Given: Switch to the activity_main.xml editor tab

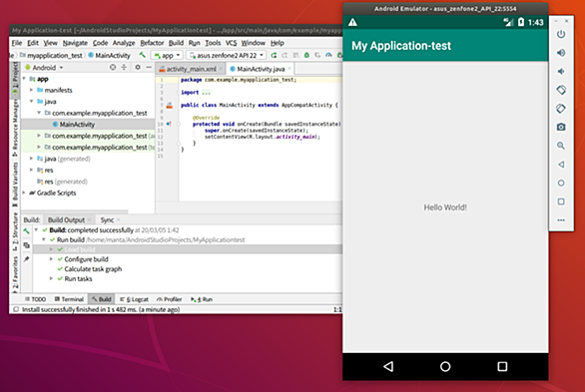Looking at the screenshot, I should tap(191, 69).
